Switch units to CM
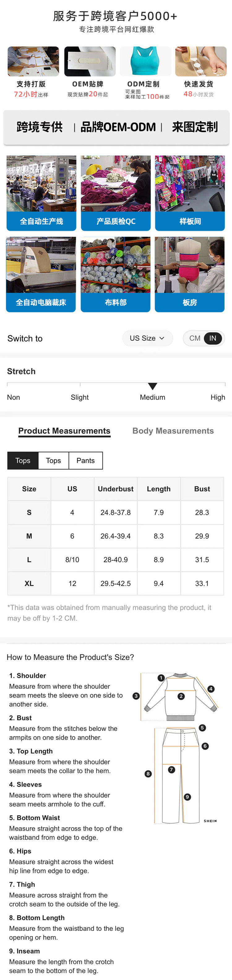Screen dimensions: 232x980 tap(195, 338)
